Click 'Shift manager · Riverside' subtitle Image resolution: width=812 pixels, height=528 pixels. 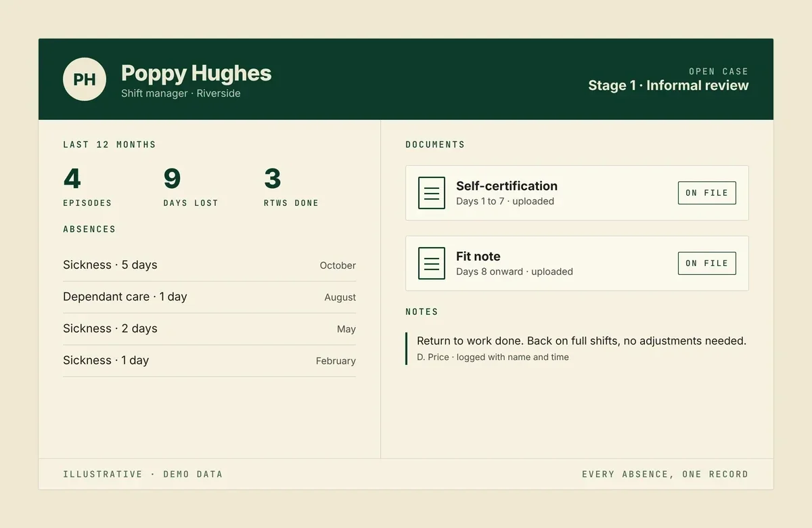[181, 93]
